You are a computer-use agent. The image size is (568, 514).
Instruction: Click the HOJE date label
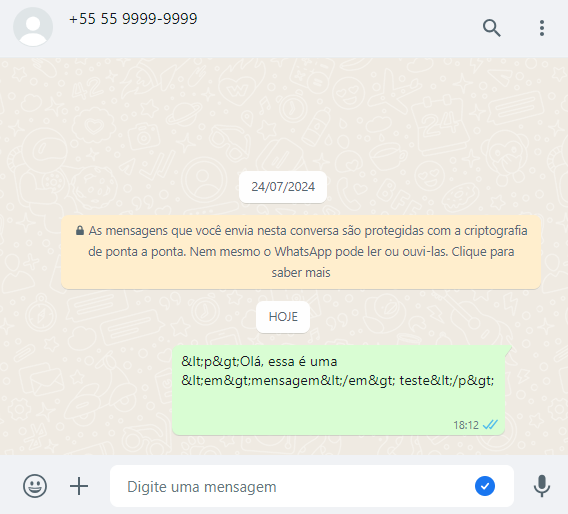click(x=283, y=317)
